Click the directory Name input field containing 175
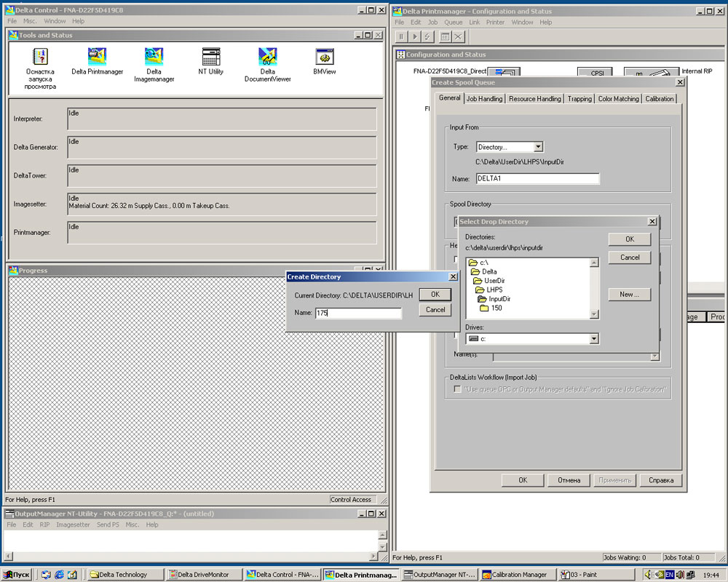The image size is (728, 582). (x=357, y=314)
